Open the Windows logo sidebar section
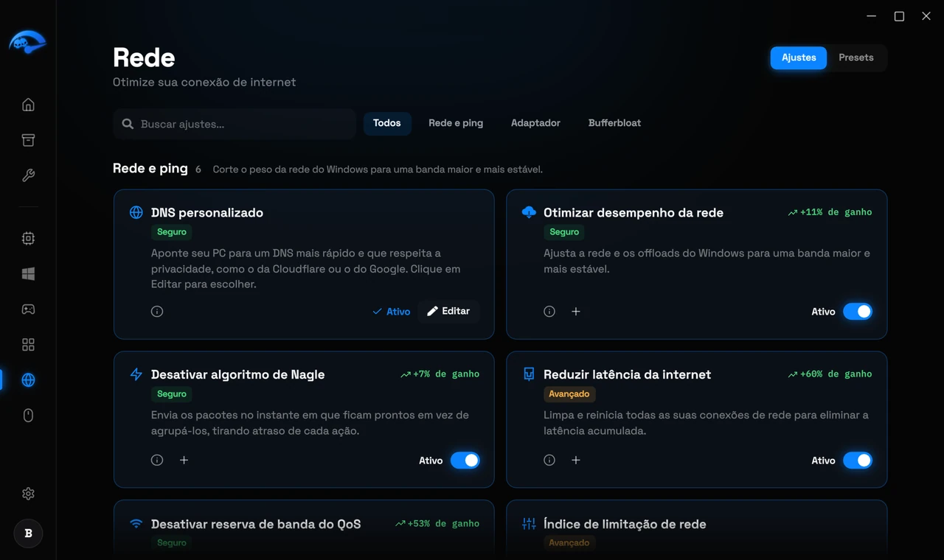Viewport: 944px width, 560px height. click(x=28, y=273)
